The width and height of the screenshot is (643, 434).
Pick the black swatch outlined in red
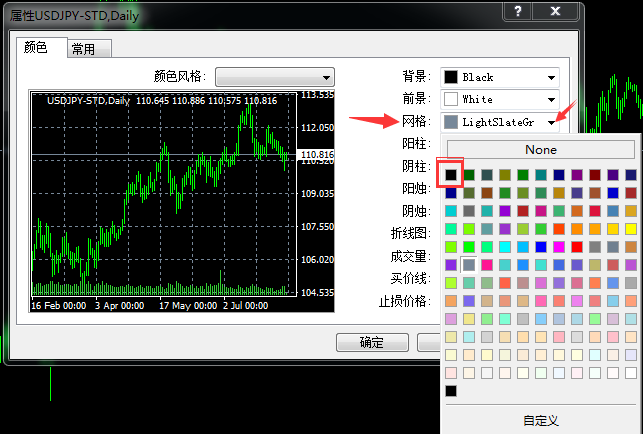pyautogui.click(x=451, y=175)
